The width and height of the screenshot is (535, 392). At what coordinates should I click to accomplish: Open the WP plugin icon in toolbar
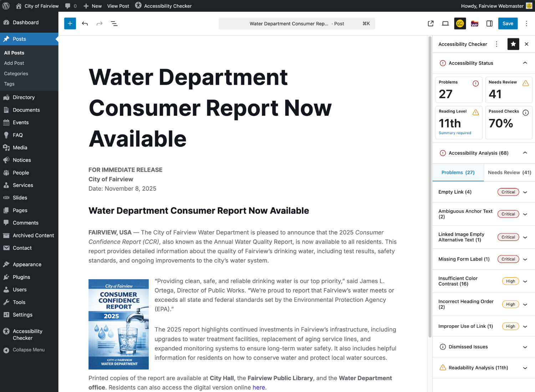click(x=475, y=24)
